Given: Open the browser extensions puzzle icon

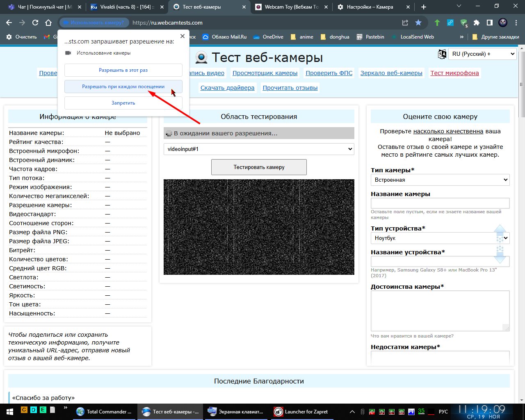Looking at the screenshot, I should 476,23.
